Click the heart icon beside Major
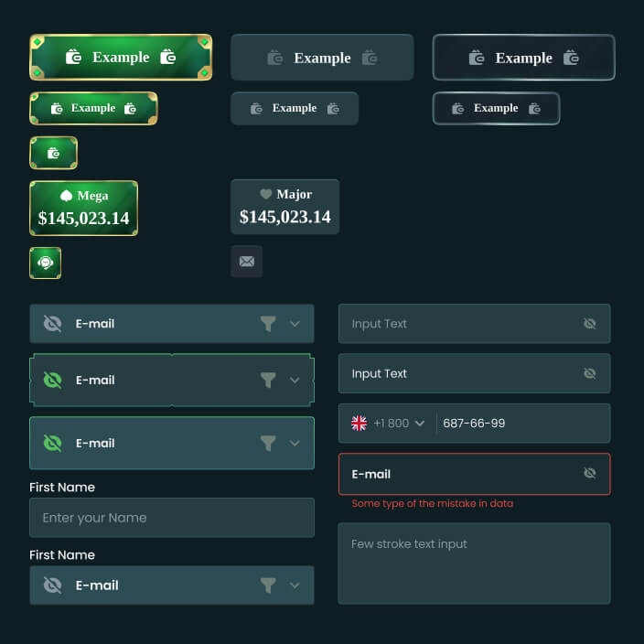The height and width of the screenshot is (644, 644). coord(265,194)
